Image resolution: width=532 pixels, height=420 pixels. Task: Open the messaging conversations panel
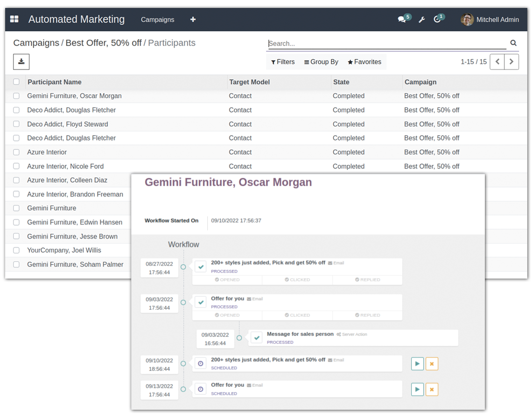coord(401,19)
